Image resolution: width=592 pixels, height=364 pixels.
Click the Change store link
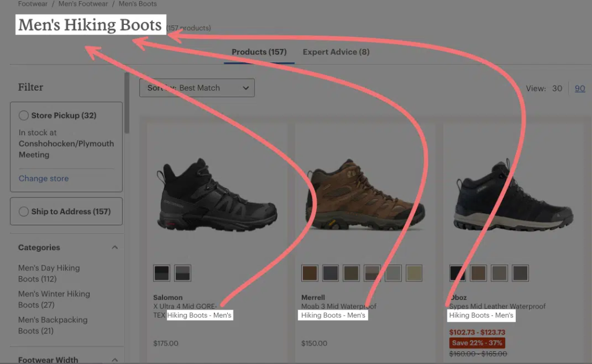point(43,179)
